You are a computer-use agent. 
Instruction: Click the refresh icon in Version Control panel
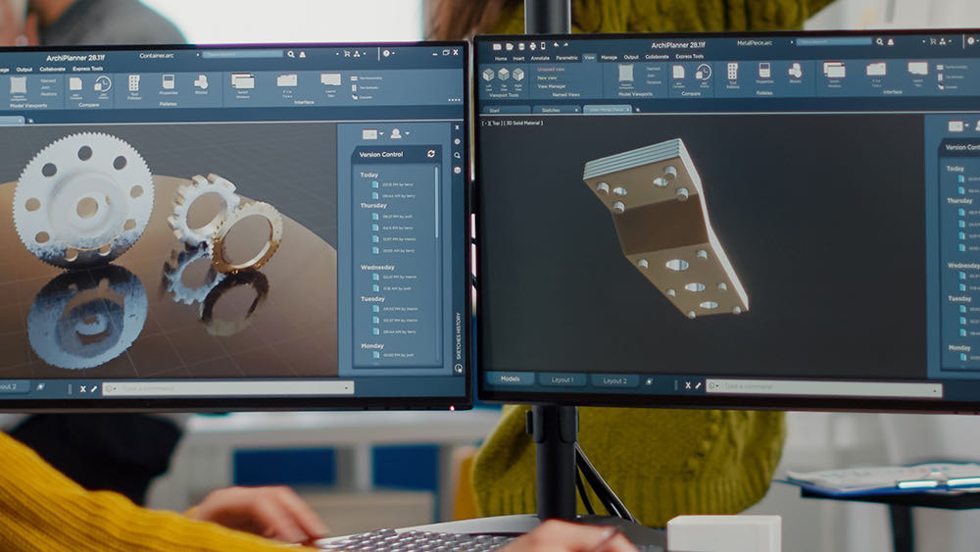pos(430,154)
